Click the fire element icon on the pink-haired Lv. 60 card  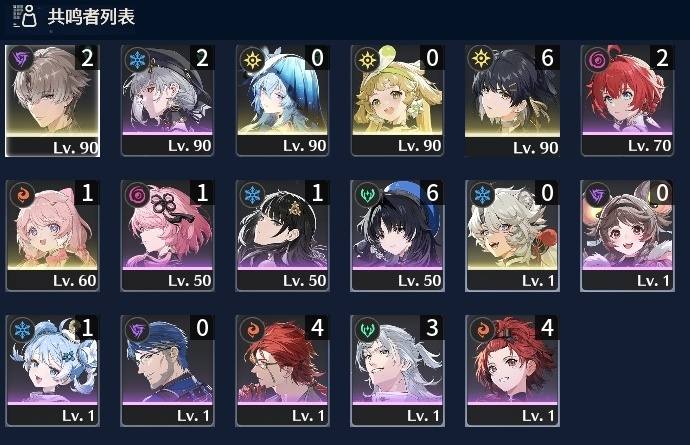(22, 195)
